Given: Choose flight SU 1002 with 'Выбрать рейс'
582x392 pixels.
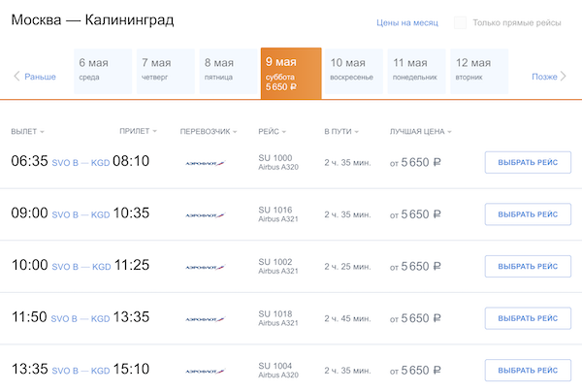Looking at the screenshot, I should pos(528,266).
